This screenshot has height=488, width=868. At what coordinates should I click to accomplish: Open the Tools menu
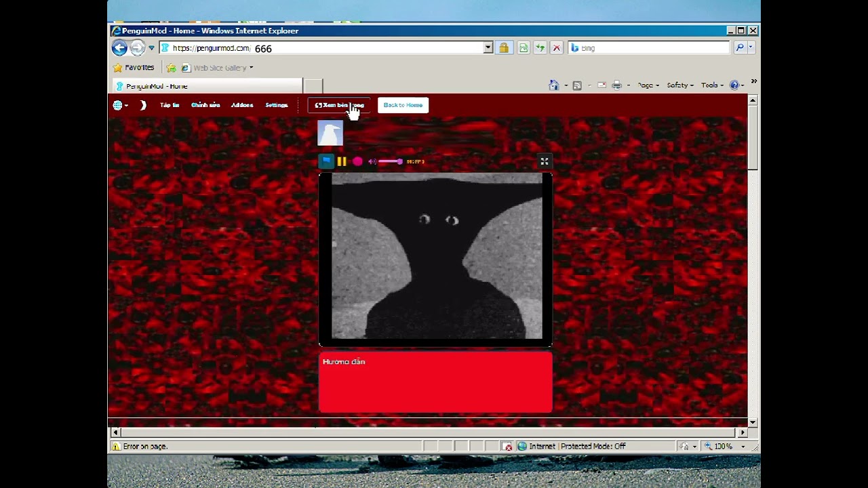712,85
